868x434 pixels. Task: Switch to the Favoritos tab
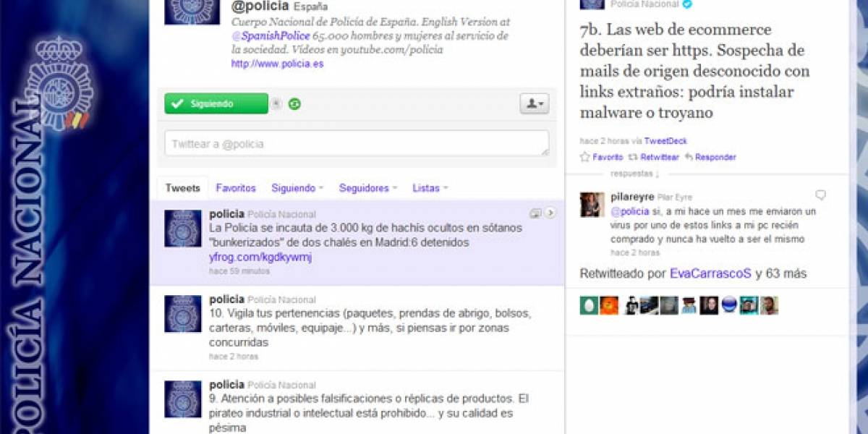236,188
